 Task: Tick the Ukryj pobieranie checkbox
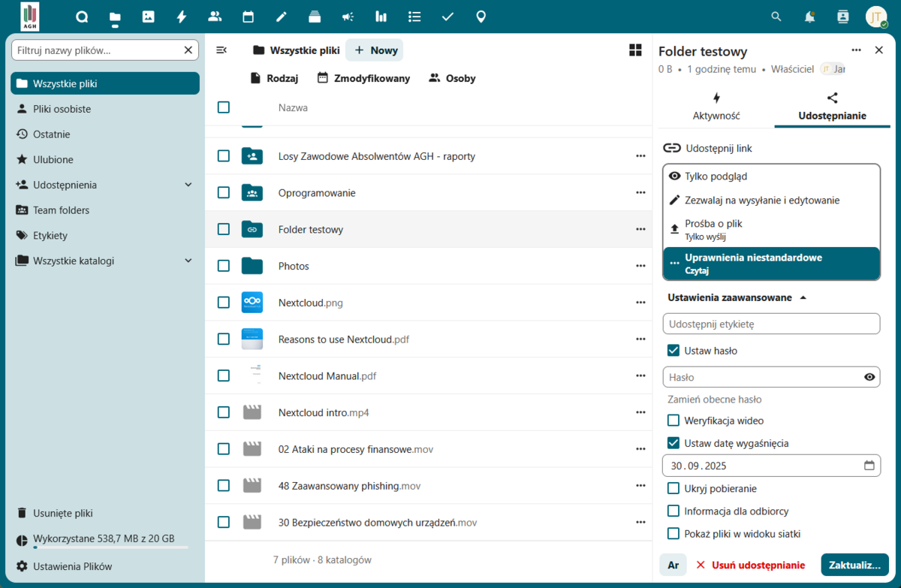click(673, 489)
